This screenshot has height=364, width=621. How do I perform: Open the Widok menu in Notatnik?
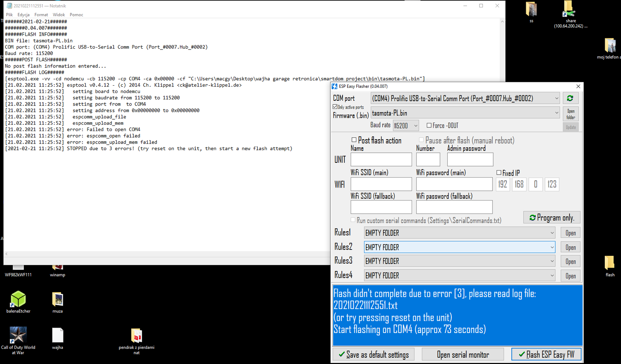point(59,15)
